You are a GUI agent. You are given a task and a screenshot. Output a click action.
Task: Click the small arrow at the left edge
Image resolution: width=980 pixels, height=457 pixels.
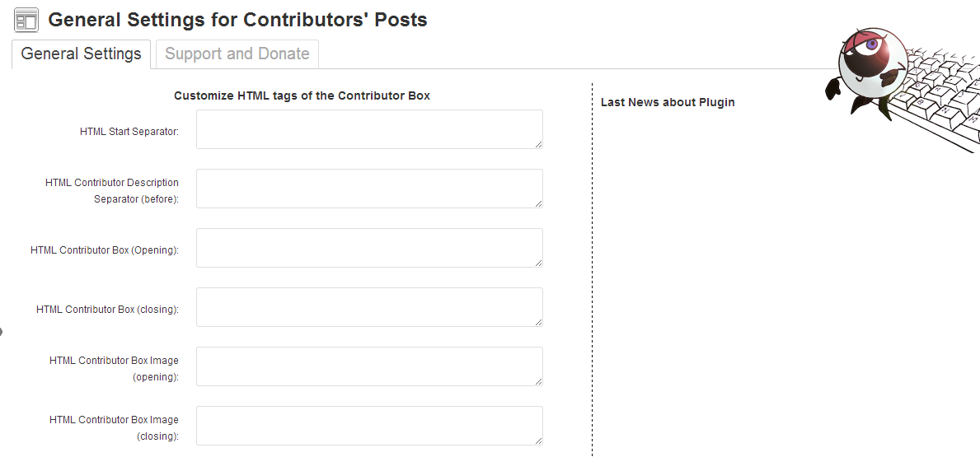click(x=2, y=332)
